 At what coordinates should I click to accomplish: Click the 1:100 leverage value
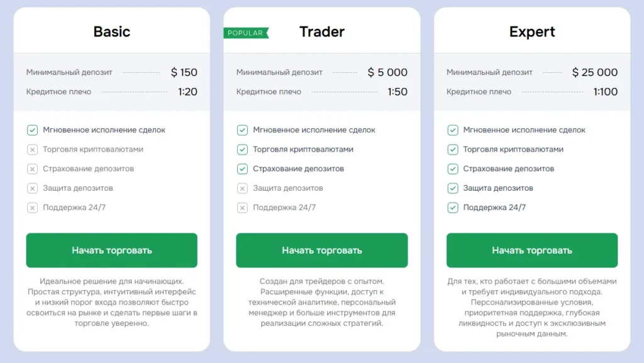click(x=606, y=92)
